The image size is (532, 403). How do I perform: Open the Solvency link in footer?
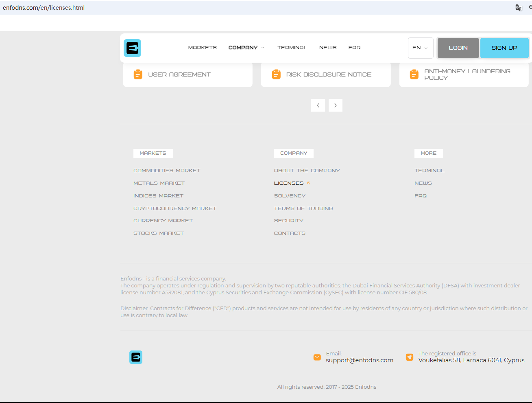[290, 196]
